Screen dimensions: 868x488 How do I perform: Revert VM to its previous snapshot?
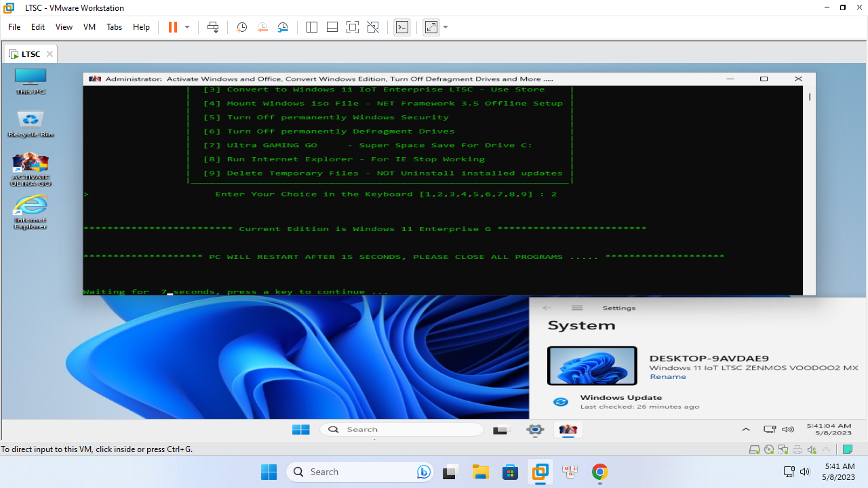262,27
